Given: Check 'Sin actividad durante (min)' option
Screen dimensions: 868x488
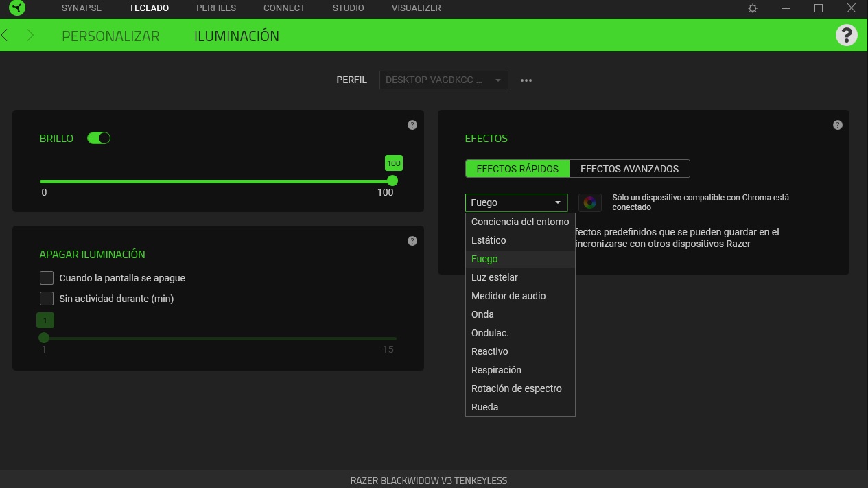Looking at the screenshot, I should tap(47, 299).
